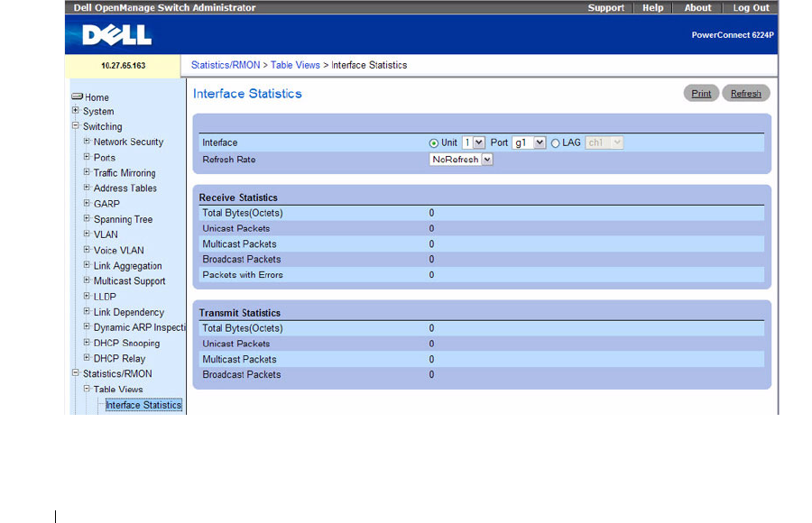Screen dimensions: 812x523
Task: Expand the DHCP Snooping node
Action: [87, 342]
